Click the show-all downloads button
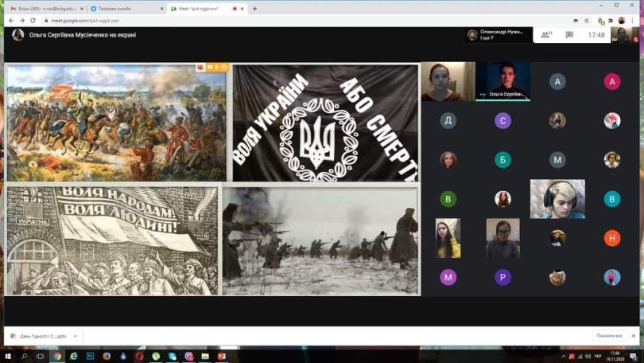 (x=609, y=336)
